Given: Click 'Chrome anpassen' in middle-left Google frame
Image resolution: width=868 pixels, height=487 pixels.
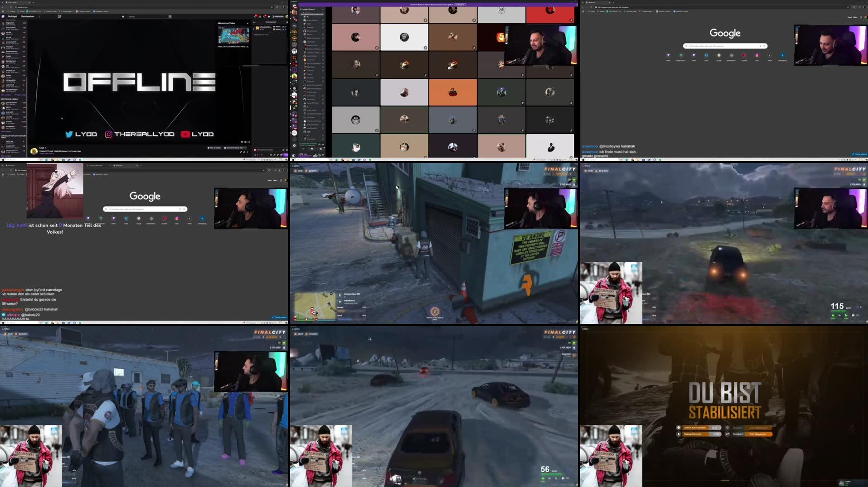Looking at the screenshot, I should pyautogui.click(x=279, y=317).
